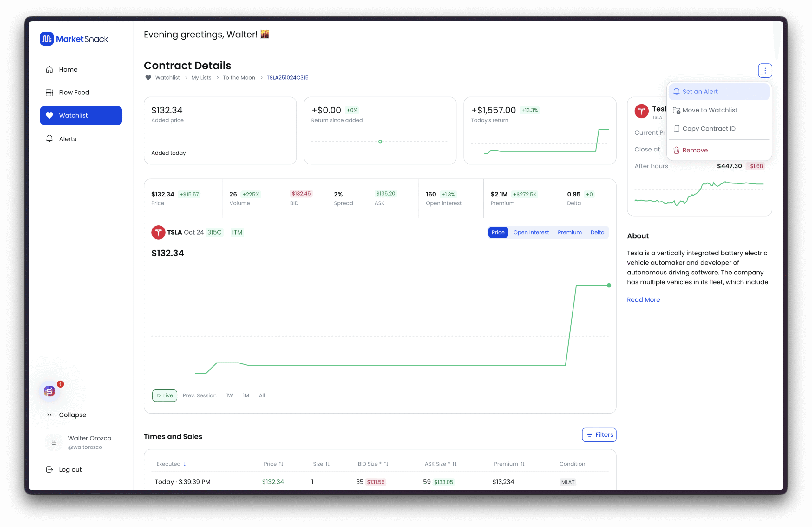Click the Read More link under About

pyautogui.click(x=643, y=300)
